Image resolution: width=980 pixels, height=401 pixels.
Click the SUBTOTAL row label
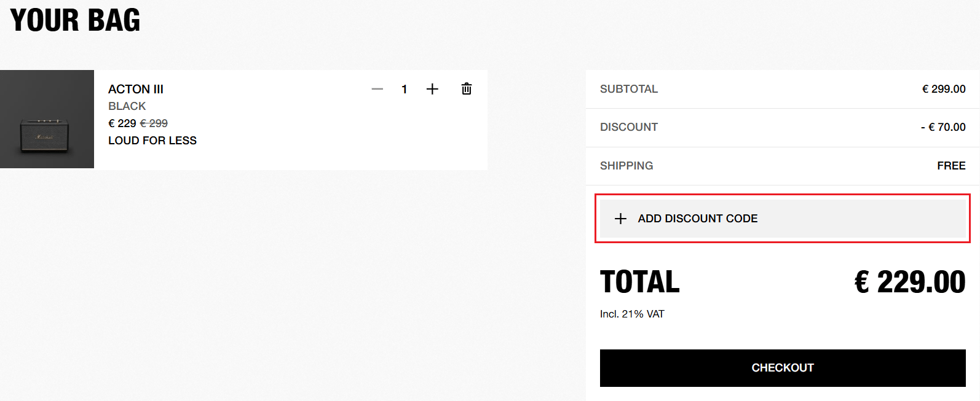pyautogui.click(x=629, y=89)
